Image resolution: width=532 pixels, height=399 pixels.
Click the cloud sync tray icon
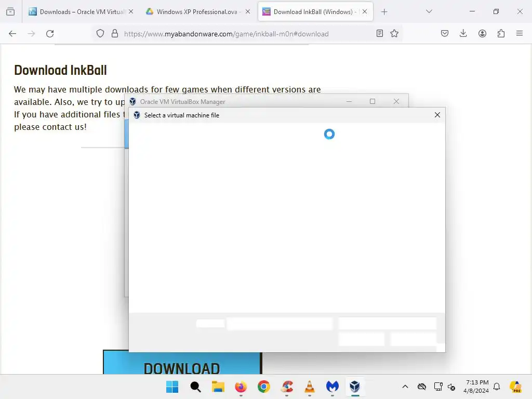(422, 387)
